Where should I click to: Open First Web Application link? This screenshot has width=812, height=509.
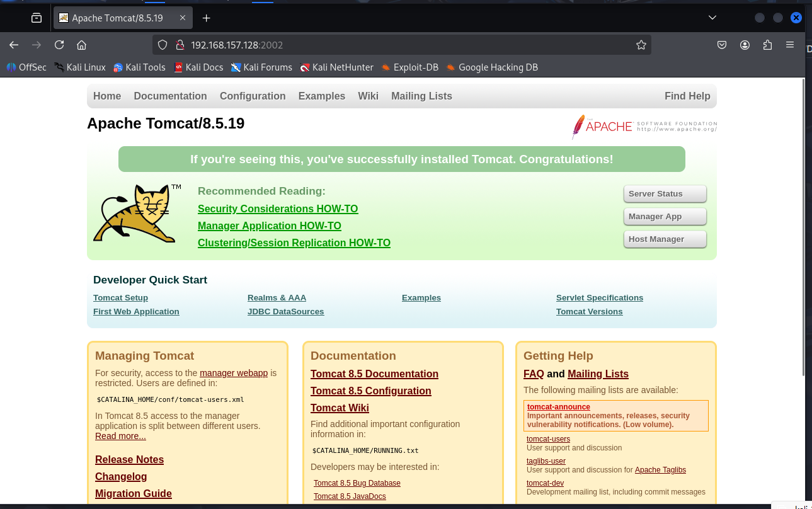[136, 311]
